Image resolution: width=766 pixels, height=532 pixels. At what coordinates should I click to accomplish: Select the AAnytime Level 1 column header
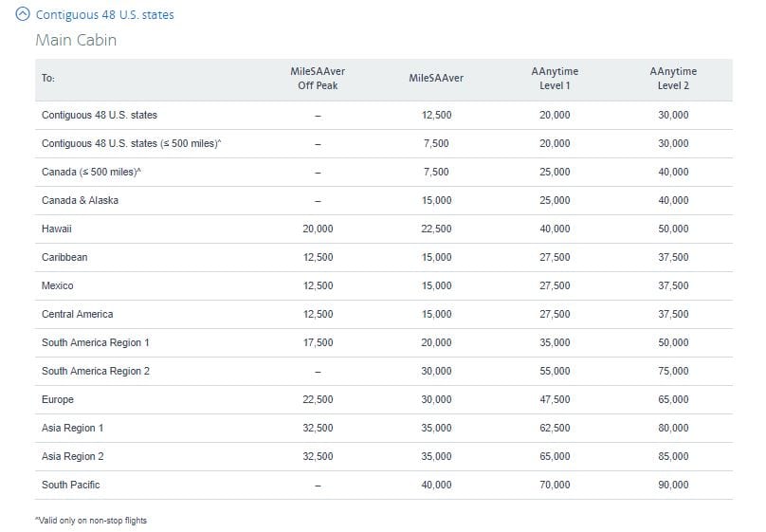(555, 78)
